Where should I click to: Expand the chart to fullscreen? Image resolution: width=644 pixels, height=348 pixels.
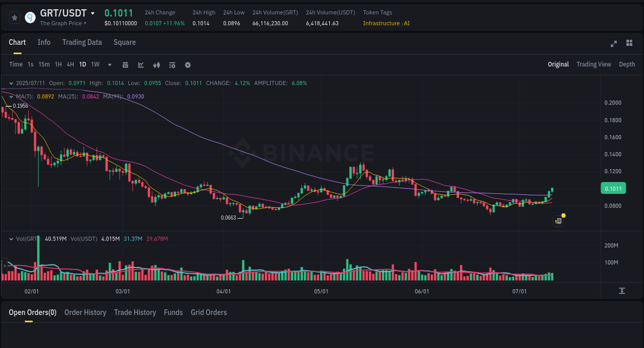[x=613, y=44]
